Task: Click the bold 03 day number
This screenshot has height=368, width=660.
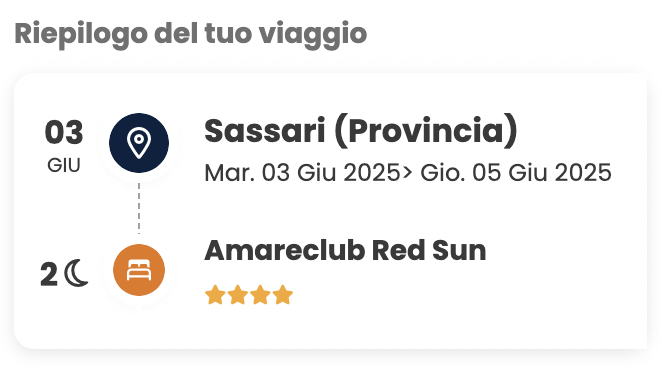Action: click(x=64, y=132)
